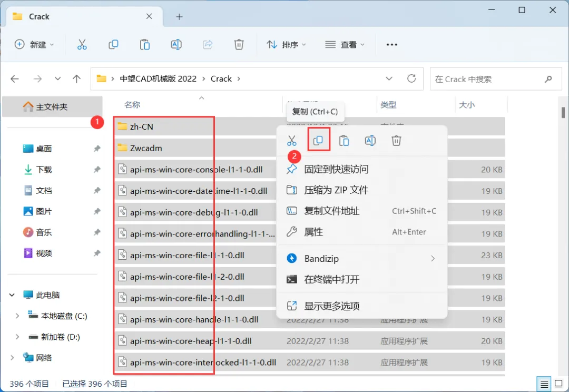Click the Rename icon in the toolbar
This screenshot has height=392, width=569.
click(176, 45)
